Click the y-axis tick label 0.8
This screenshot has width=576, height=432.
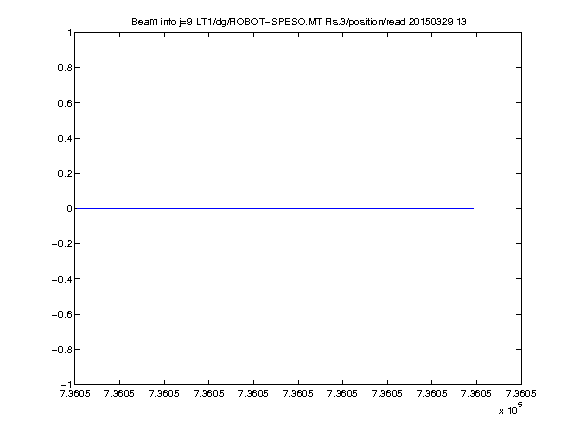[64, 68]
